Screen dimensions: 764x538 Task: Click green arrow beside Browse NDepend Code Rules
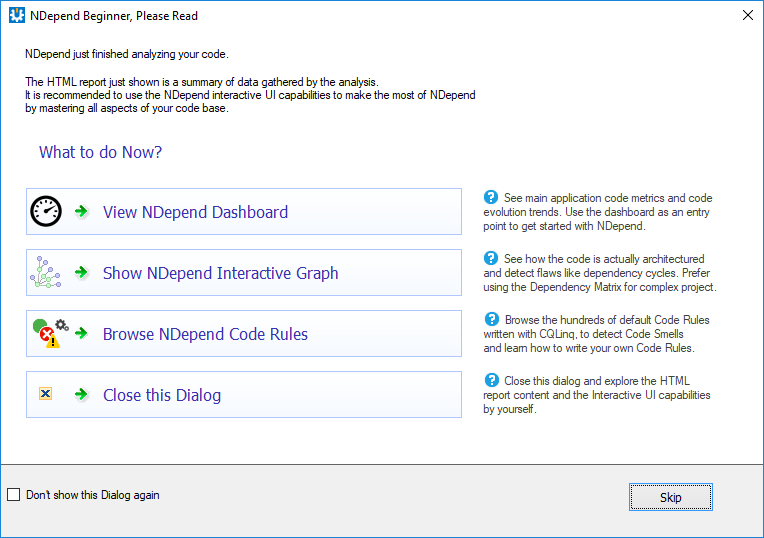coord(81,333)
